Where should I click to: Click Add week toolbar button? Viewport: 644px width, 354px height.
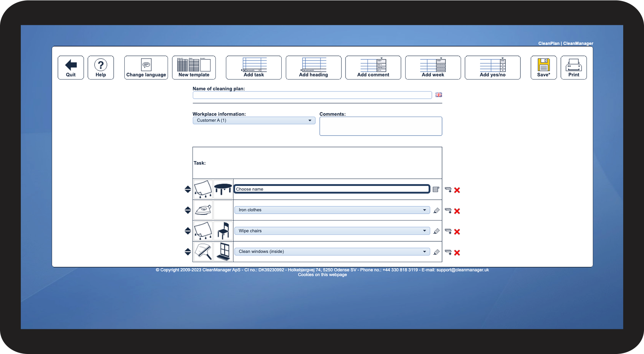433,67
